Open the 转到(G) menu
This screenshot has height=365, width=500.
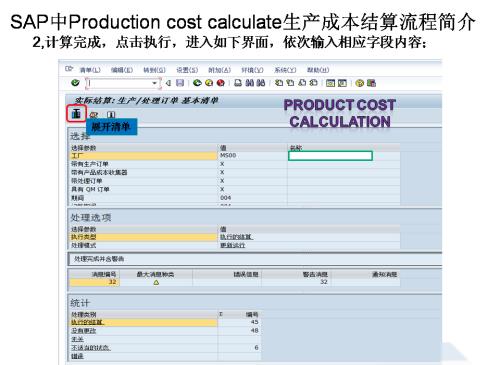pos(154,70)
